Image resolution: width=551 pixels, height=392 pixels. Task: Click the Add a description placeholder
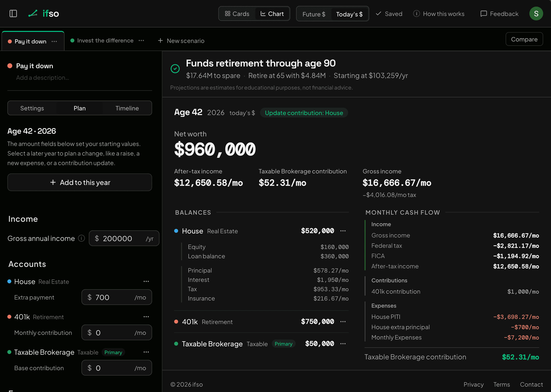[43, 78]
